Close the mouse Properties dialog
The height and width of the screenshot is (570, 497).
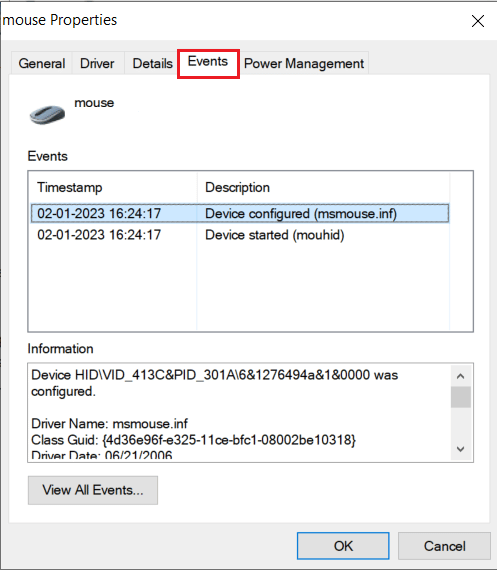coord(478,21)
